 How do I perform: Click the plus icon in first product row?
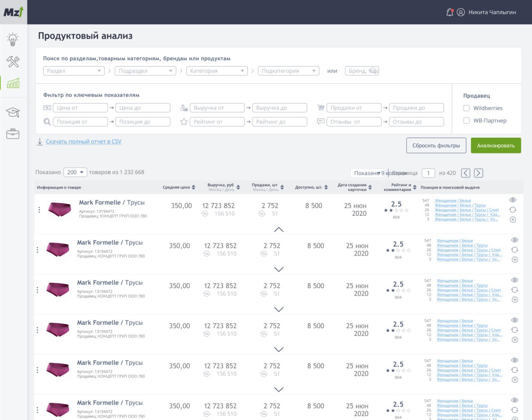click(513, 220)
